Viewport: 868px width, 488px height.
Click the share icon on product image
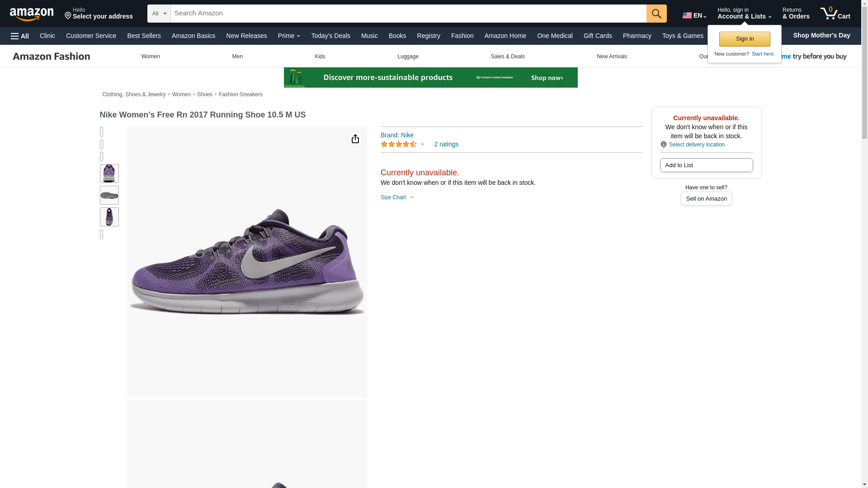pyautogui.click(x=355, y=139)
